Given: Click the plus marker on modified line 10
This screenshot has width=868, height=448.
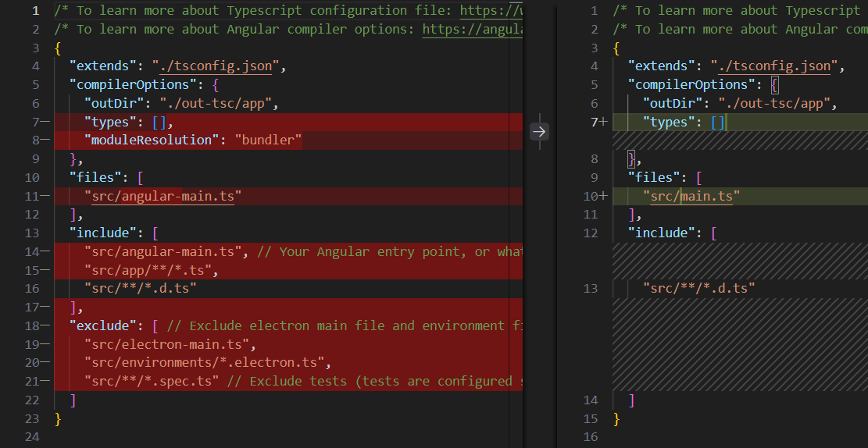Looking at the screenshot, I should point(603,196).
